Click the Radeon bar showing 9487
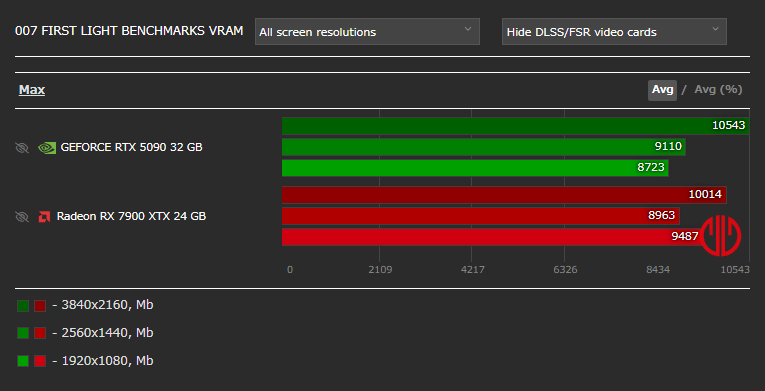765x391 pixels. (x=492, y=237)
